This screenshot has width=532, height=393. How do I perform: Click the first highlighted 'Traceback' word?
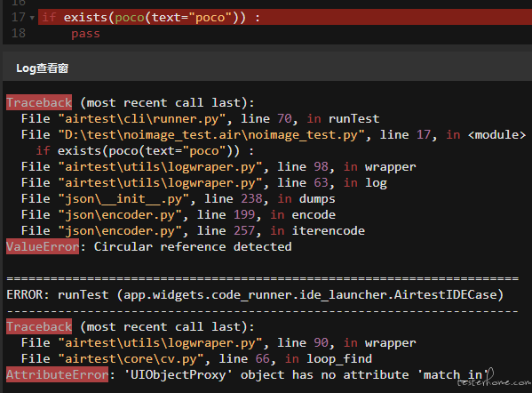point(39,102)
